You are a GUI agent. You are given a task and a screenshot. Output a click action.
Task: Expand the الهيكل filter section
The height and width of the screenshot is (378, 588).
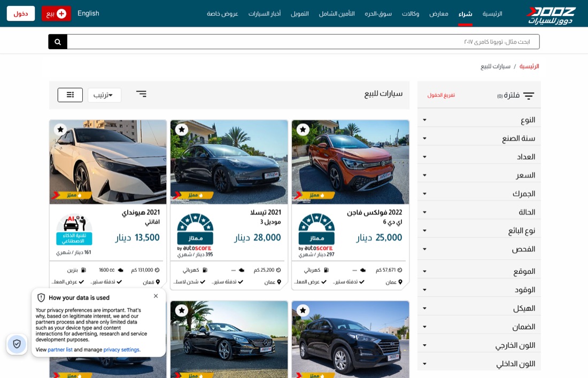point(479,308)
